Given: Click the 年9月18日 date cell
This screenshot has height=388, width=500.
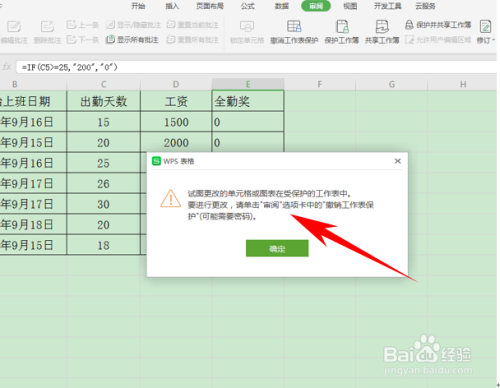Looking at the screenshot, I should click(33, 224).
